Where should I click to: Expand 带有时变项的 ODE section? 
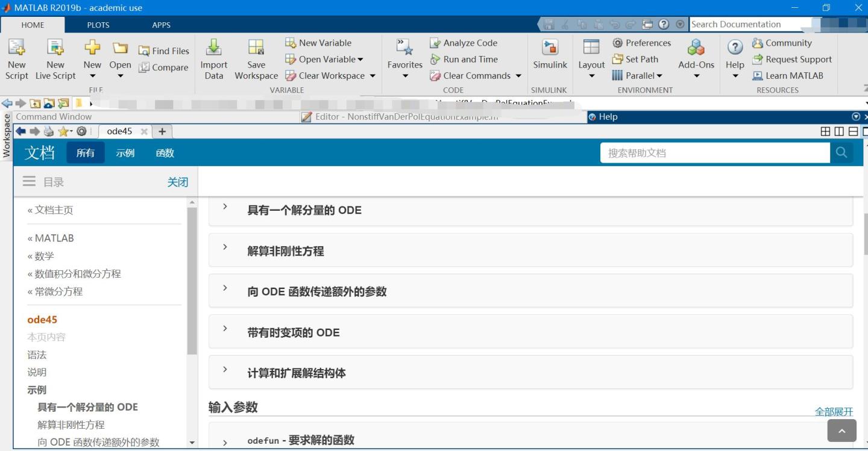(530, 332)
